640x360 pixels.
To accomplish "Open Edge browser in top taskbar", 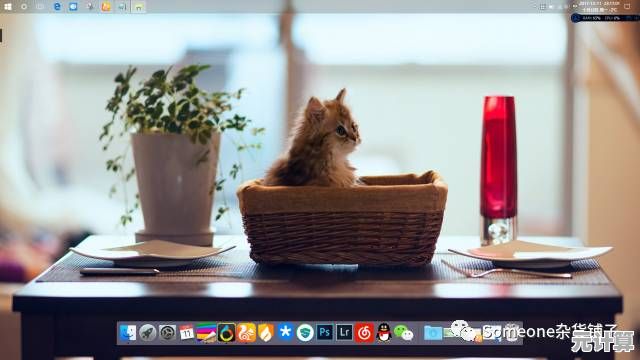I will (57, 7).
